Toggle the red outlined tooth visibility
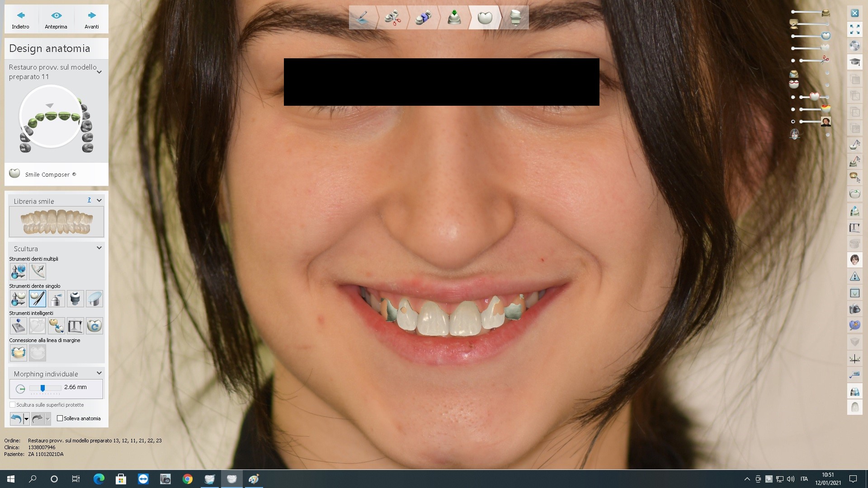The image size is (868, 488). pyautogui.click(x=793, y=97)
